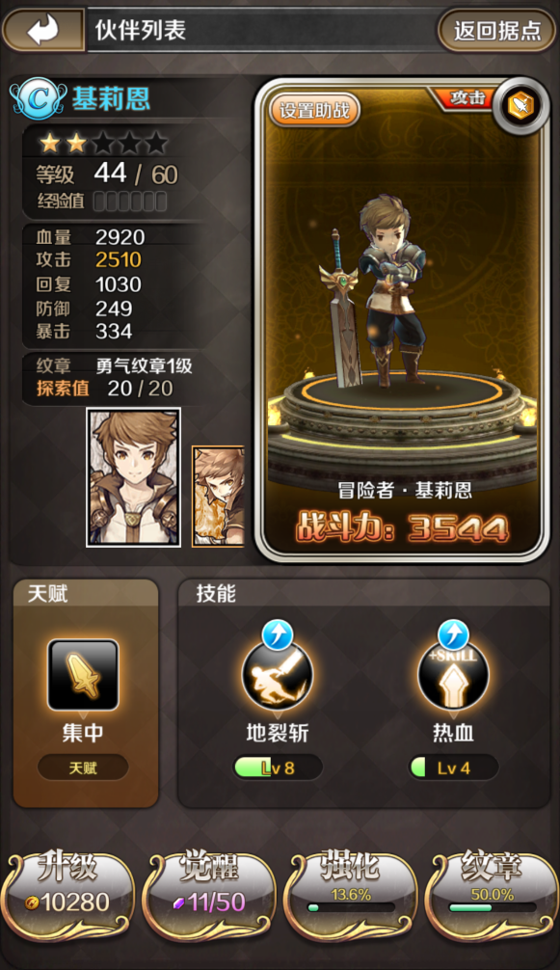Upgrade 热血 via blue arrow badge
Image resolution: width=560 pixels, height=970 pixels.
pos(453,635)
